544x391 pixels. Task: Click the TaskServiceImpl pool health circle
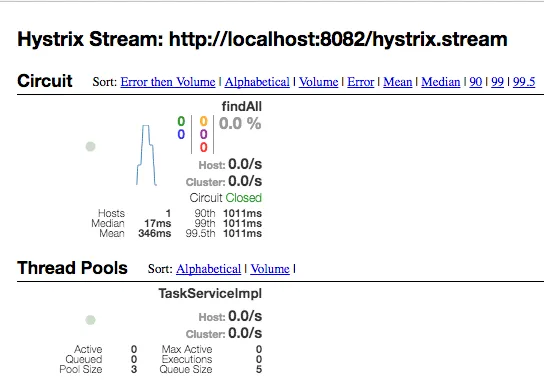(91, 320)
